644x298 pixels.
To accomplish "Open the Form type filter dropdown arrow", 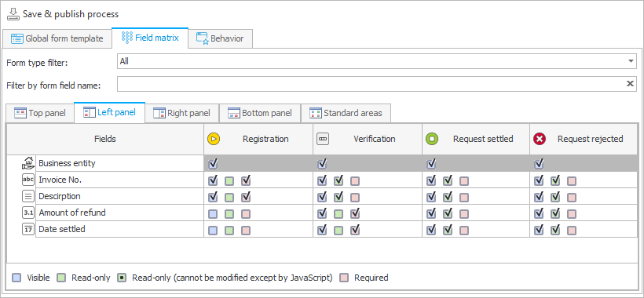I will 631,61.
